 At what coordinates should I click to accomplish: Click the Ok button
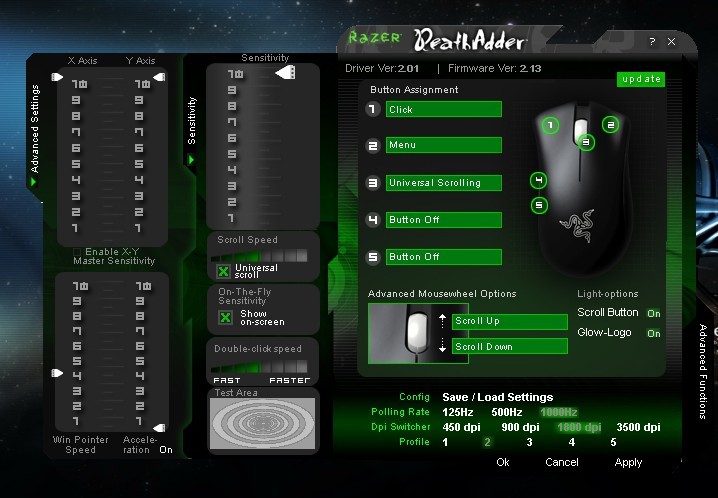click(503, 462)
